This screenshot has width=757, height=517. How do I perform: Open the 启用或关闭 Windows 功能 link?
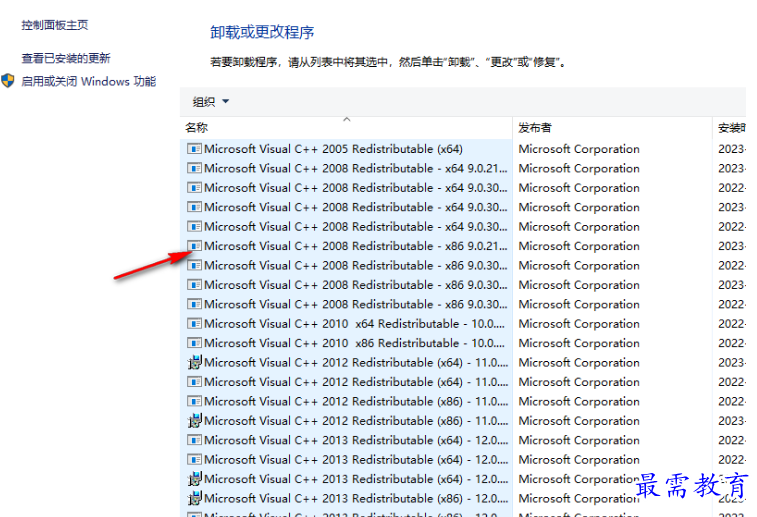(x=88, y=81)
